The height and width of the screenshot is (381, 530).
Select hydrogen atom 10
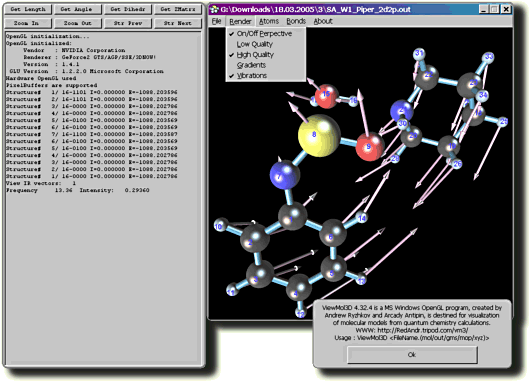(x=219, y=225)
